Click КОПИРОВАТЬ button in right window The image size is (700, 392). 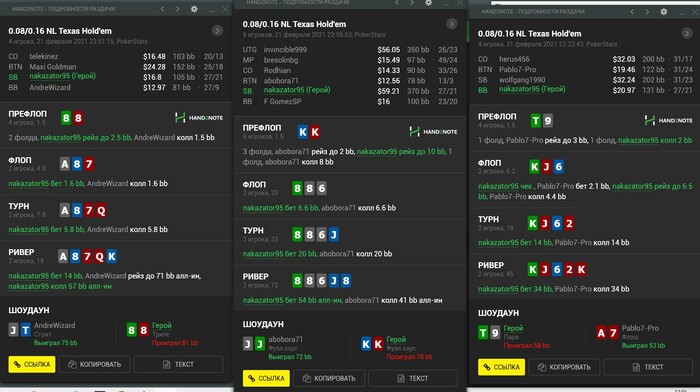point(564,367)
